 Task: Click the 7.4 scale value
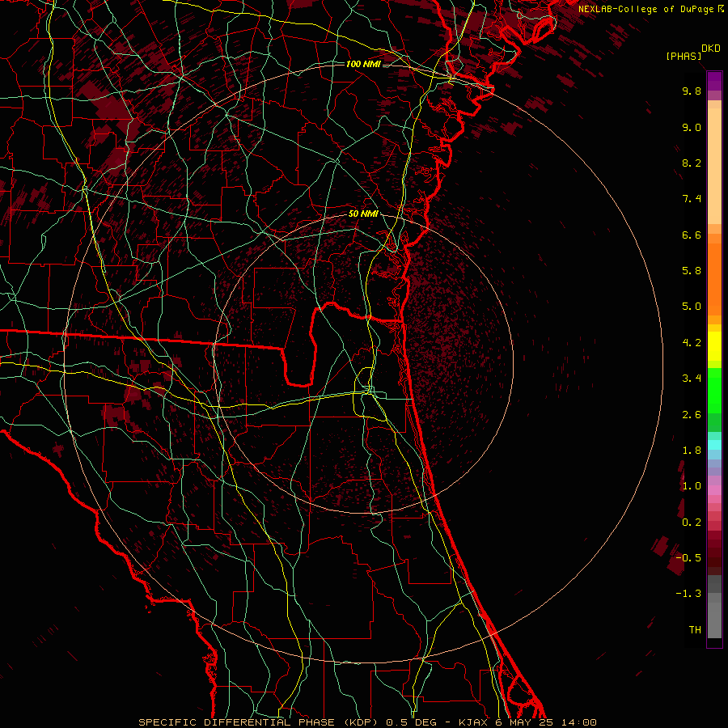pos(692,199)
